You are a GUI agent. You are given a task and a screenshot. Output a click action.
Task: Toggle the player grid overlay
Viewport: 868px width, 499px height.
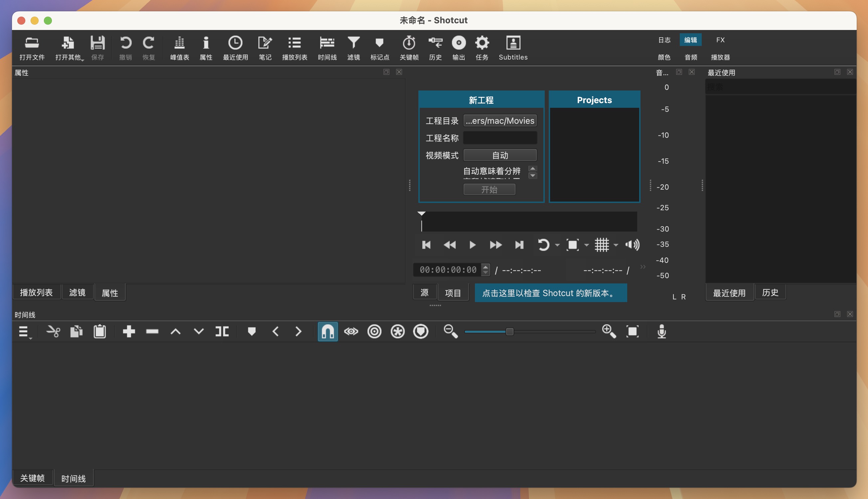pos(602,245)
